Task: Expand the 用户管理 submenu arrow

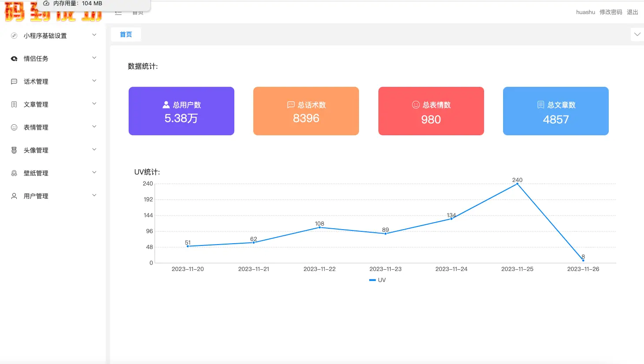Action: pos(94,196)
